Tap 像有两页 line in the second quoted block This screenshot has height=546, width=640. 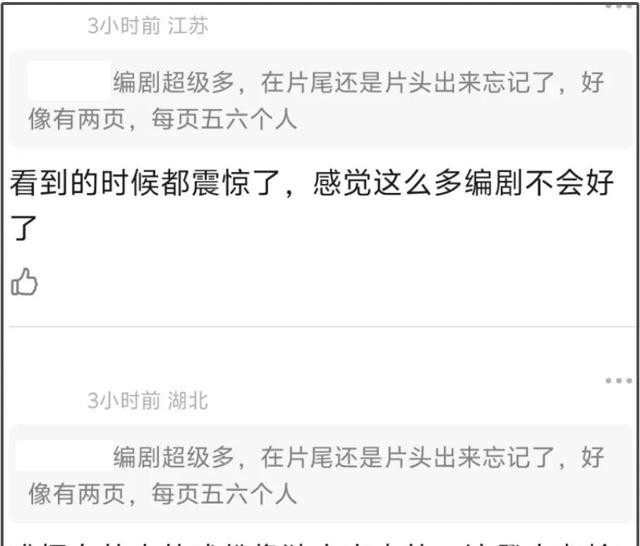(x=162, y=494)
